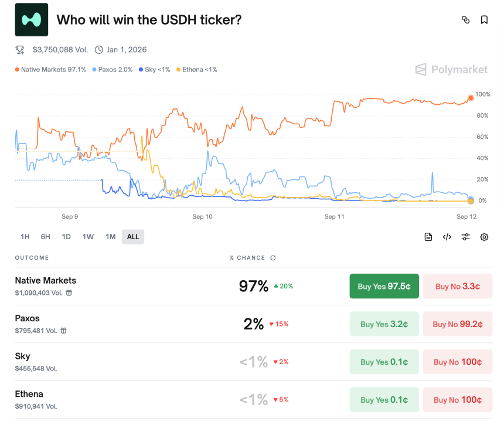Buy No on Paxos at 99.2¢
504x425 pixels.
point(457,324)
